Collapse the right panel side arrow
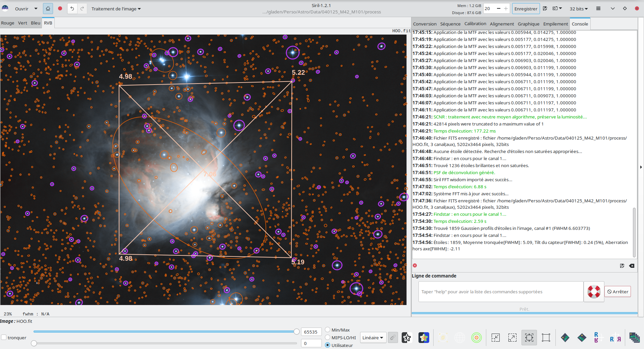644x349 pixels. coord(641,167)
